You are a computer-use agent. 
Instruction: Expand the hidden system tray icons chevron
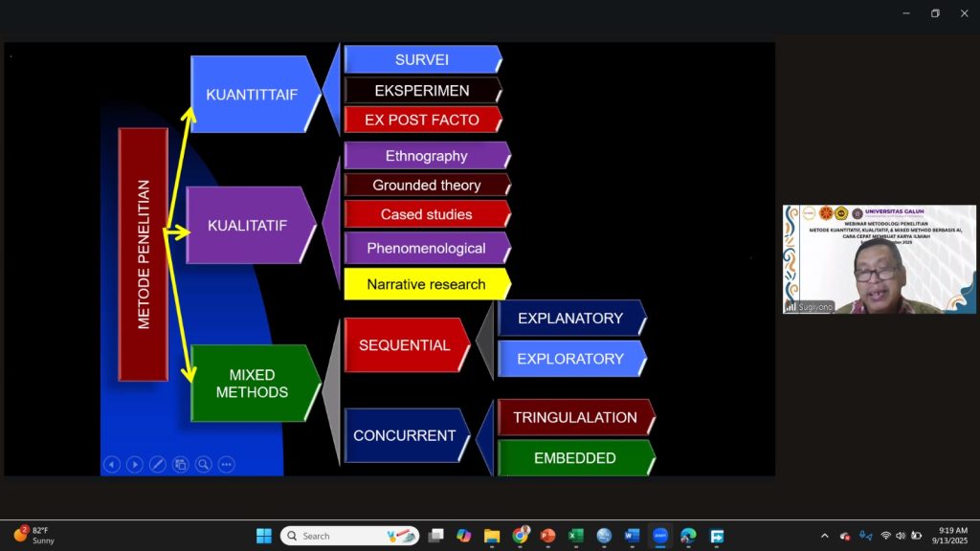tap(825, 536)
